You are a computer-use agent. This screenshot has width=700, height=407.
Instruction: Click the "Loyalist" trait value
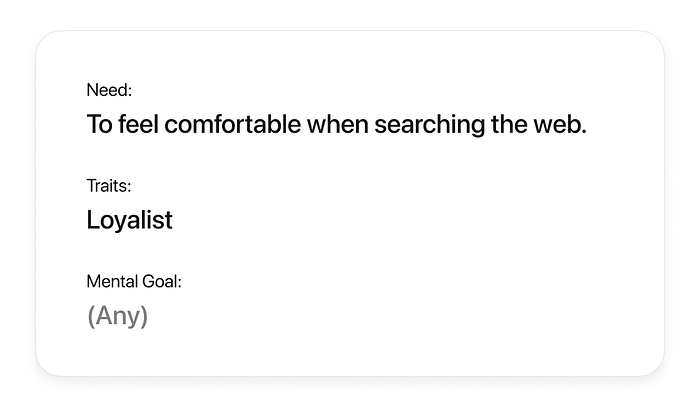tap(129, 220)
